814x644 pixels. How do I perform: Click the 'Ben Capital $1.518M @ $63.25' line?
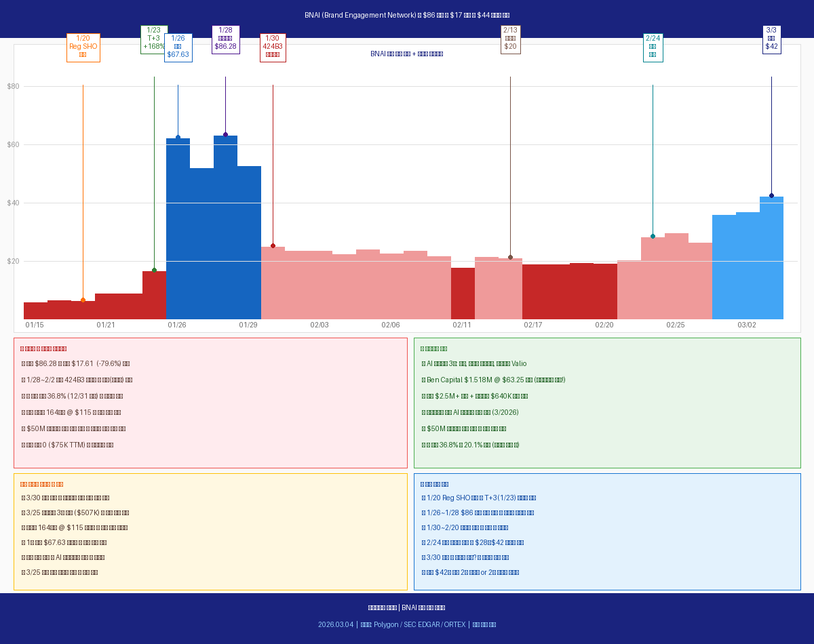point(493,380)
